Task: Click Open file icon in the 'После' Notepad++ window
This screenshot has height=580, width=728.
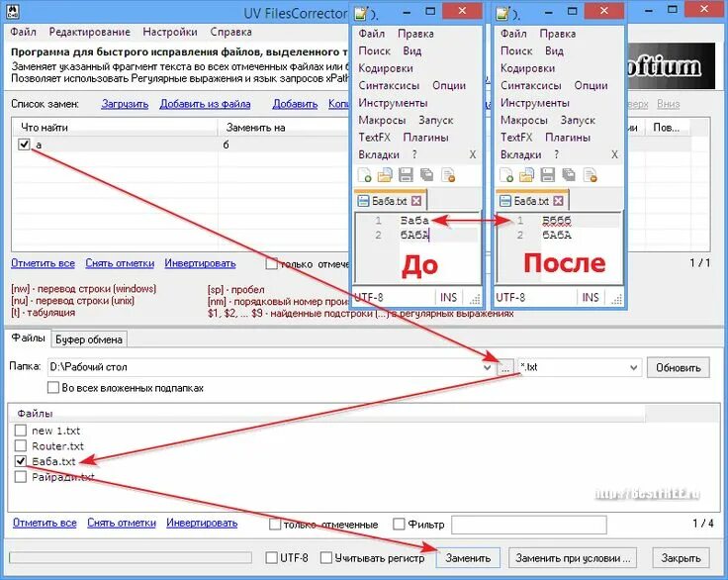Action: click(527, 175)
